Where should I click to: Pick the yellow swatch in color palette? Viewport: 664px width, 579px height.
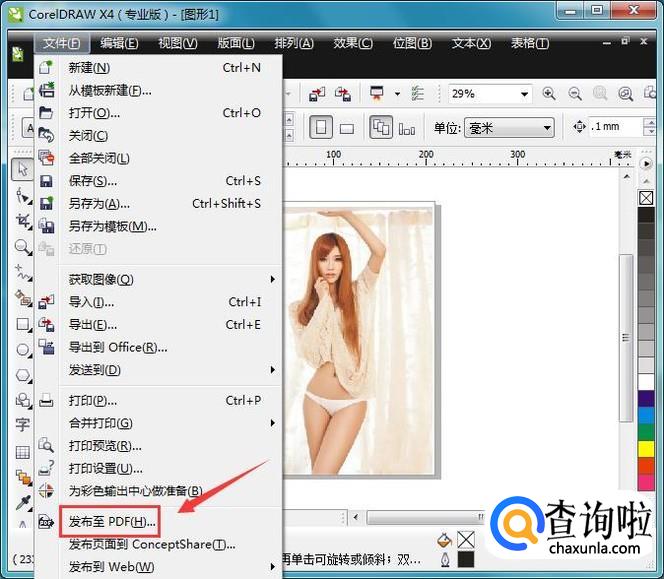point(646,449)
